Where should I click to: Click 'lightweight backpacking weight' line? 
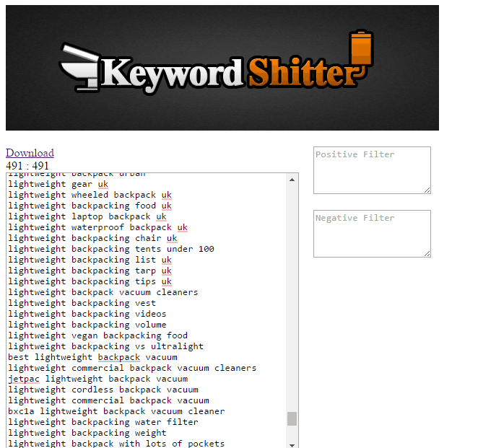point(87,433)
